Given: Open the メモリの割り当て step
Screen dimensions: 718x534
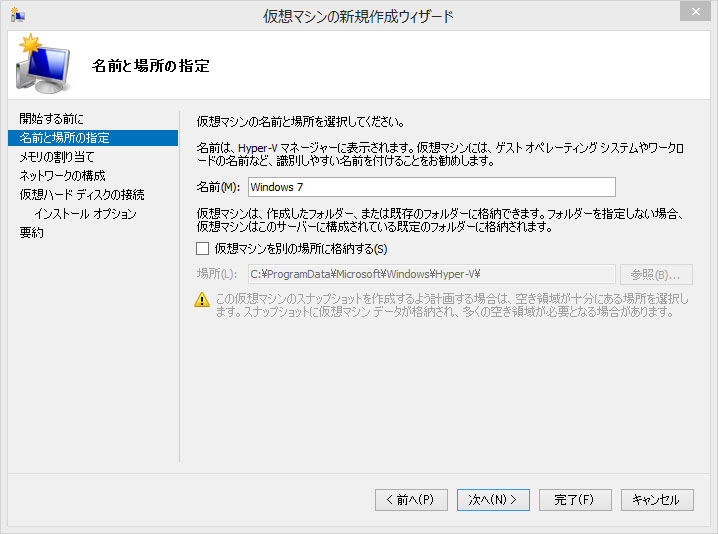Looking at the screenshot, I should pyautogui.click(x=56, y=157).
